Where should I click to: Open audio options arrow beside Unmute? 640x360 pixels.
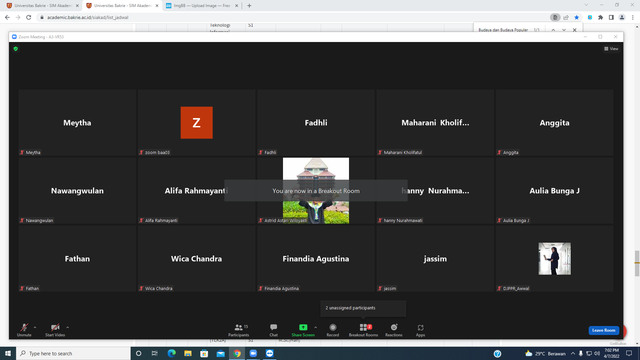(35, 327)
